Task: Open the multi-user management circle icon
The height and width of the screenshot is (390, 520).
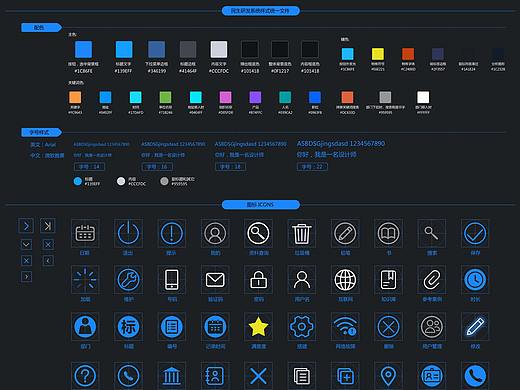Action: [432, 326]
